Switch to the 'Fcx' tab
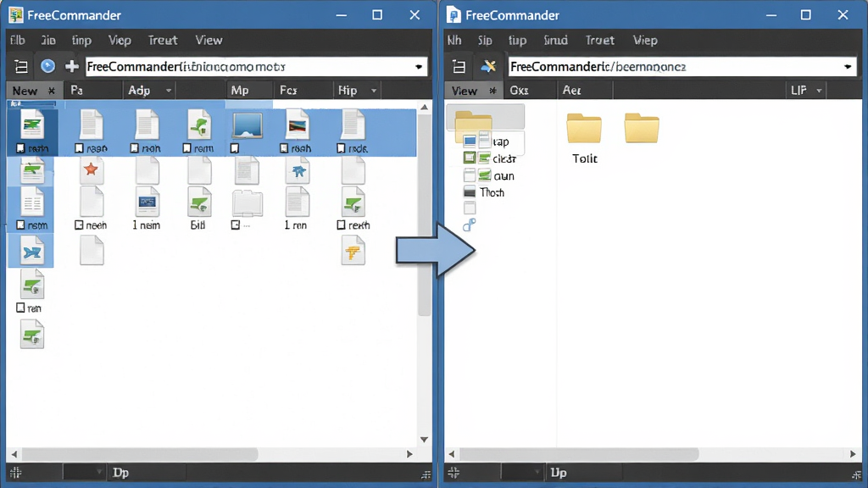This screenshot has width=868, height=488. click(x=303, y=90)
